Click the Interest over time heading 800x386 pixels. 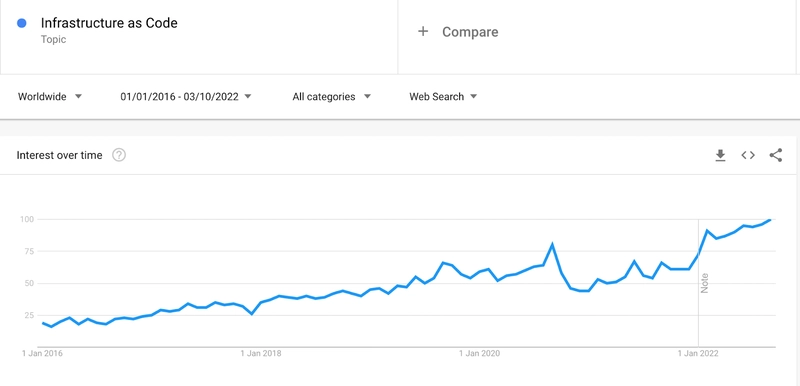click(x=59, y=155)
